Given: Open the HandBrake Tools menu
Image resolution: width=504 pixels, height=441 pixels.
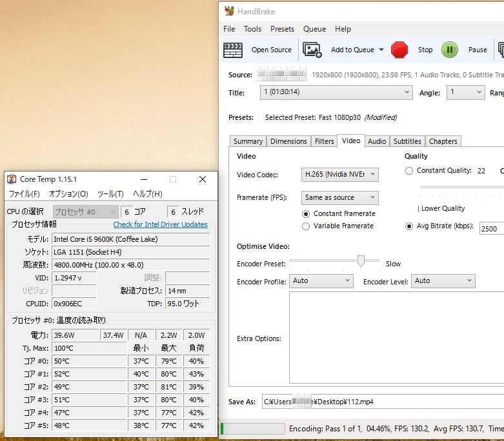Looking at the screenshot, I should [252, 29].
